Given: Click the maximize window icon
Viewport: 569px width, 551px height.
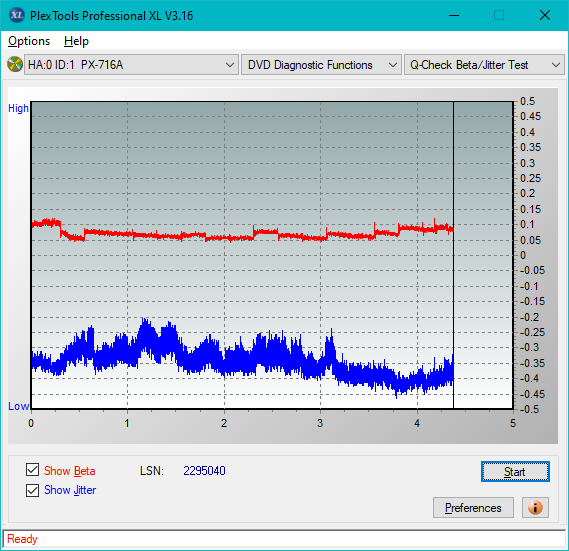Looking at the screenshot, I should coord(499,15).
